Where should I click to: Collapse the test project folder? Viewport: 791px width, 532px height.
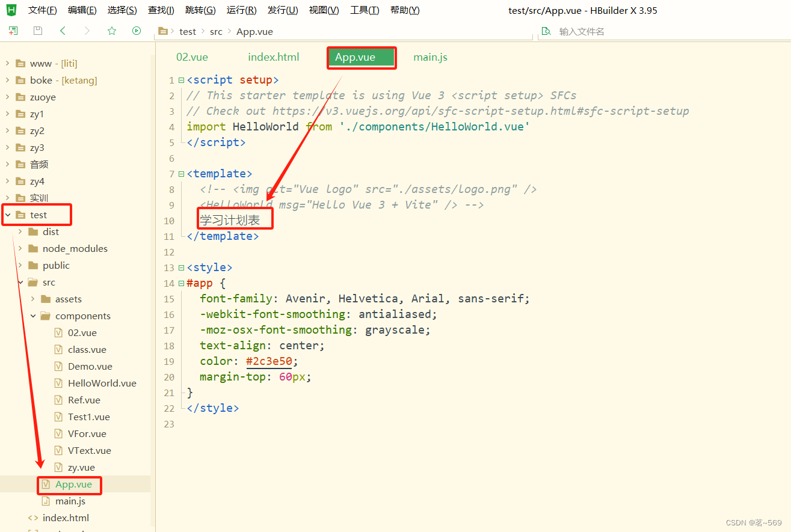[7, 215]
